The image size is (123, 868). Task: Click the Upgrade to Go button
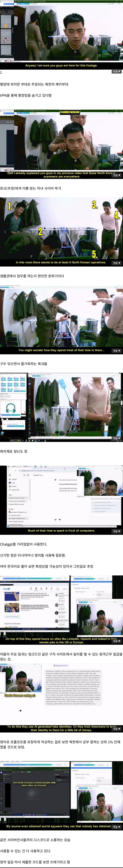coord(61,666)
